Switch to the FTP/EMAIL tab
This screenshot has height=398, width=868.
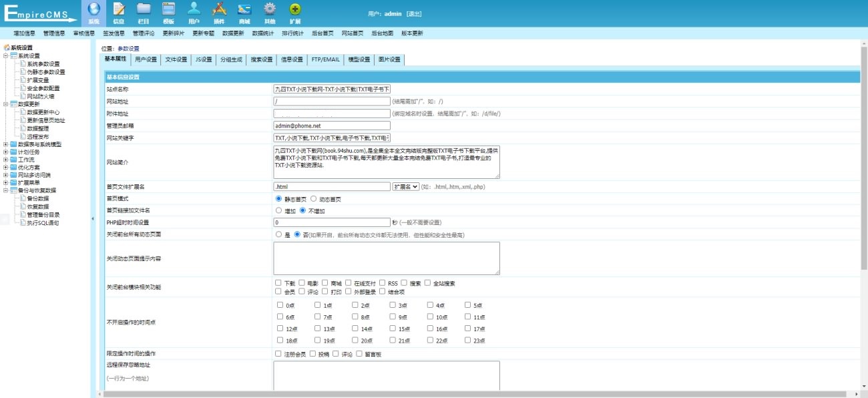326,59
